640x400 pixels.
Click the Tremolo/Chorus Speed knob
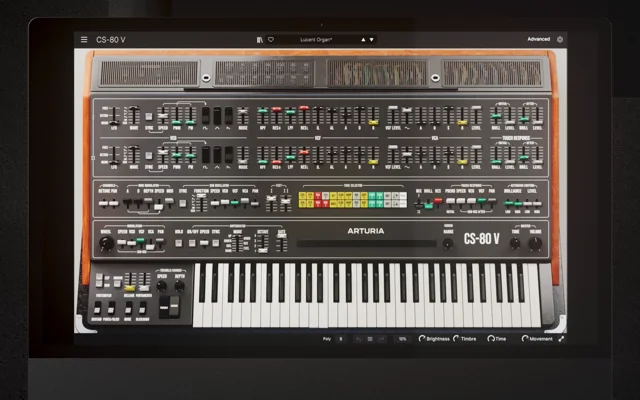coord(162,286)
